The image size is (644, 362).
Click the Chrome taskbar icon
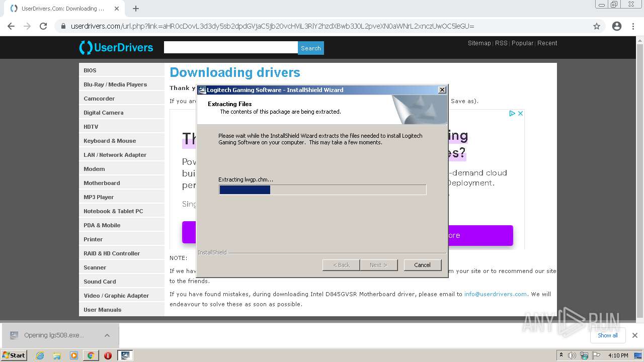coord(91,355)
